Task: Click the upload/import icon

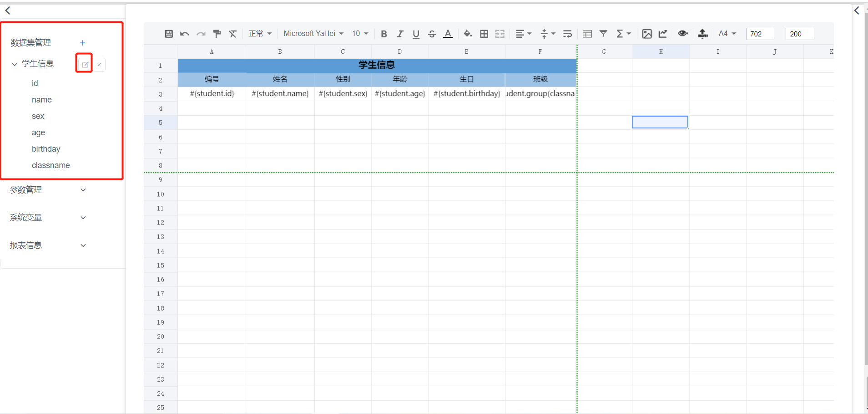Action: (x=703, y=34)
